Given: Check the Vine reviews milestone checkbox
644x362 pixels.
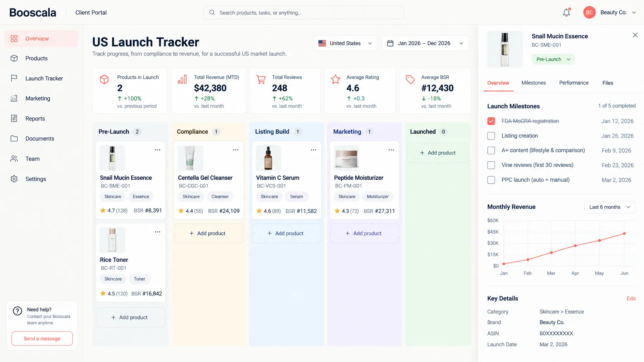Looking at the screenshot, I should [x=491, y=165].
